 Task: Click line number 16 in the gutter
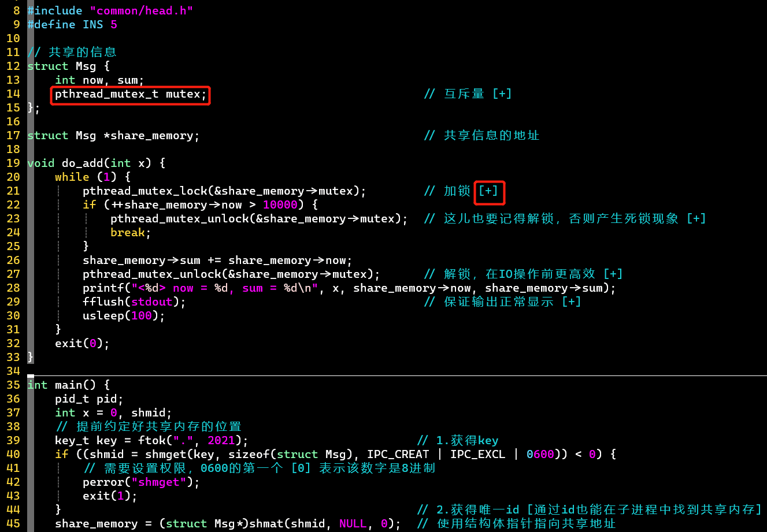[x=13, y=121]
